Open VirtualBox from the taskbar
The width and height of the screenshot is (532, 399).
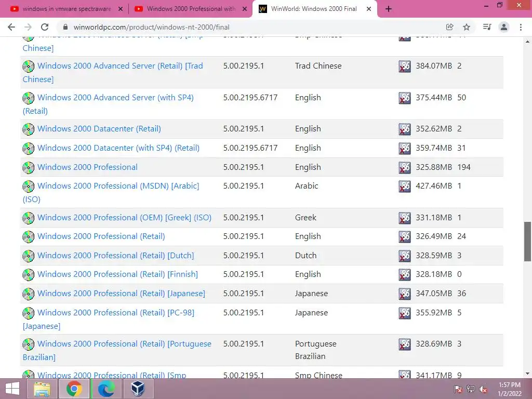[138, 389]
